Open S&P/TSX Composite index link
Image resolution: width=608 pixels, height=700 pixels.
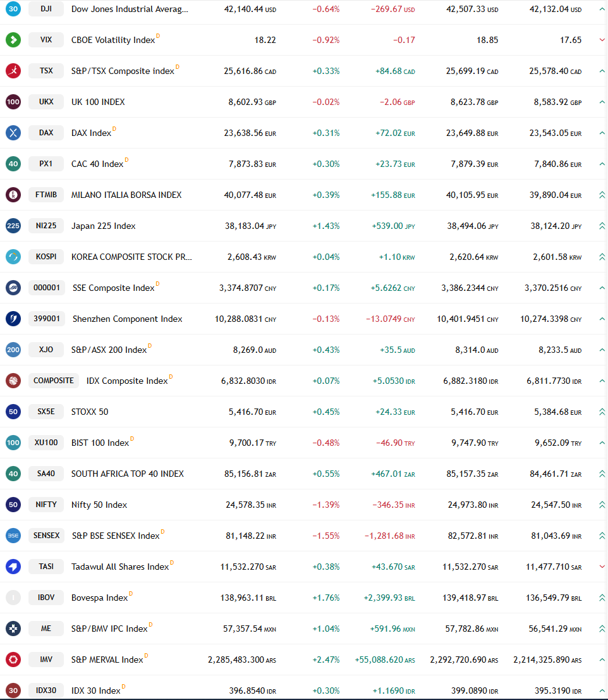(123, 71)
